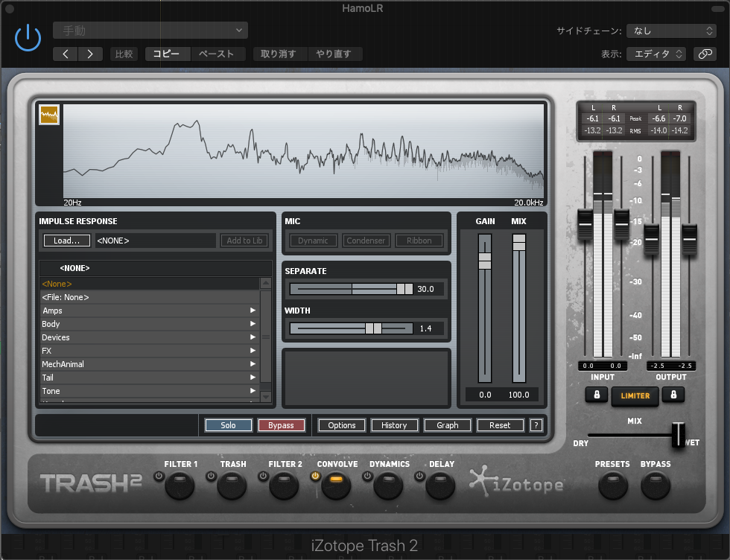Open the History panel
This screenshot has height=560, width=730.
click(x=394, y=425)
